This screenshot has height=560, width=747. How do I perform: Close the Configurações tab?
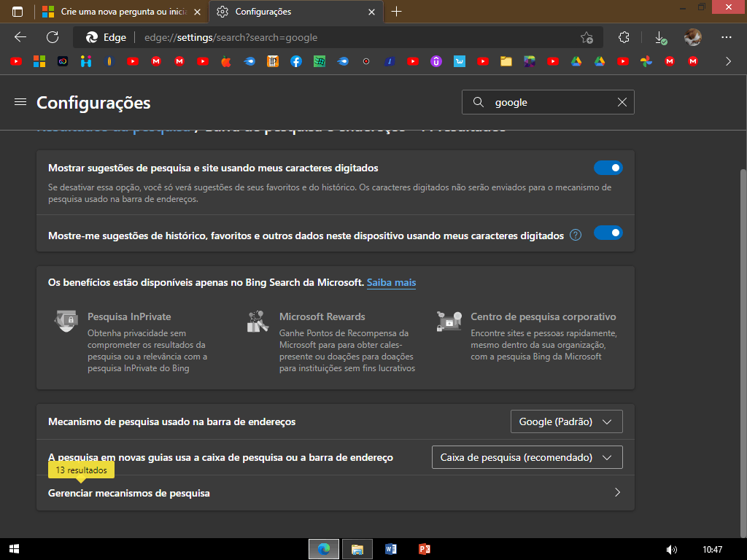(x=371, y=12)
